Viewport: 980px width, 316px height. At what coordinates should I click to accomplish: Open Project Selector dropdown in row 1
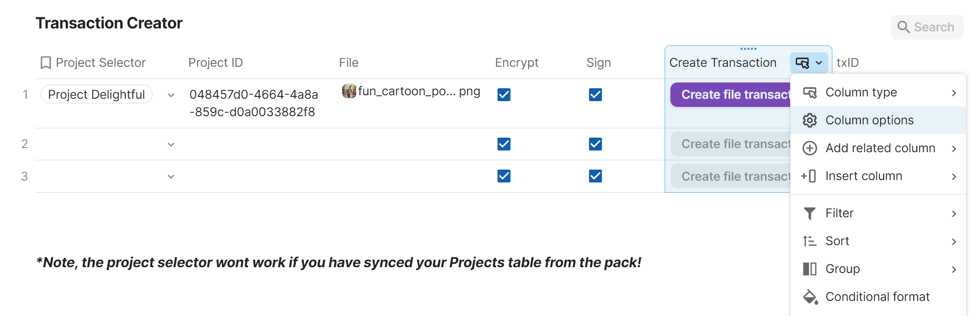click(171, 95)
